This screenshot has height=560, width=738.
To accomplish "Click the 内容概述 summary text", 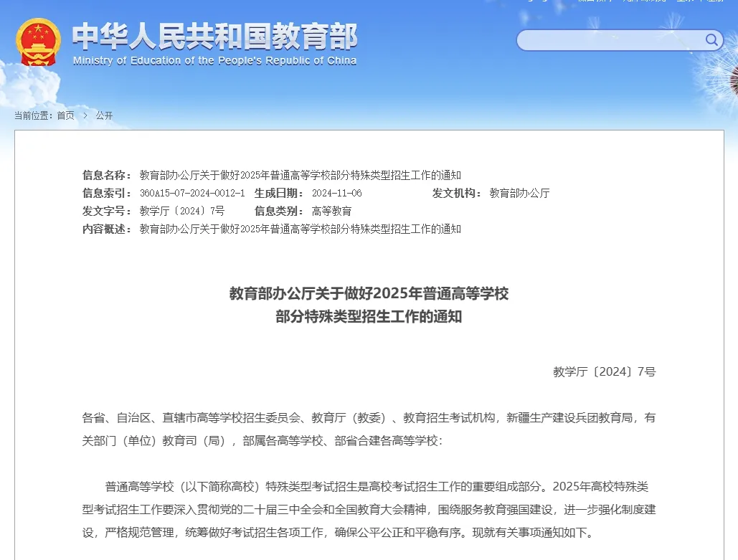I will coord(301,229).
